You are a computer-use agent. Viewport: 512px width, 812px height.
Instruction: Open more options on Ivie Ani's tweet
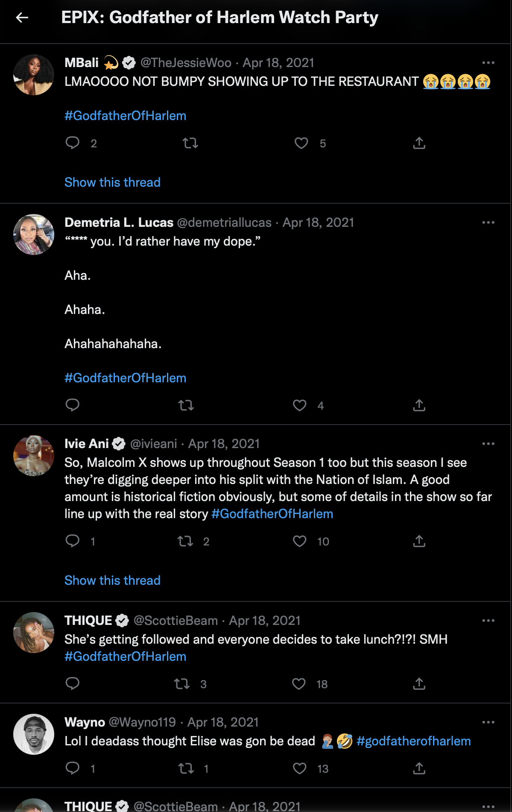click(488, 444)
